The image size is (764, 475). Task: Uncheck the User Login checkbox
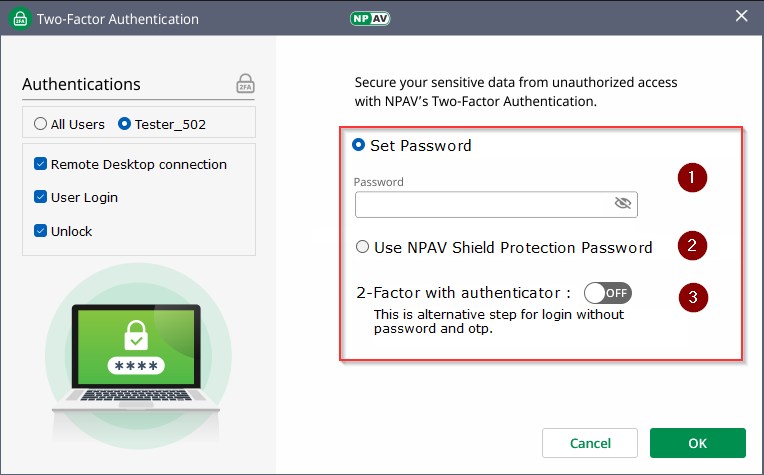pyautogui.click(x=40, y=197)
